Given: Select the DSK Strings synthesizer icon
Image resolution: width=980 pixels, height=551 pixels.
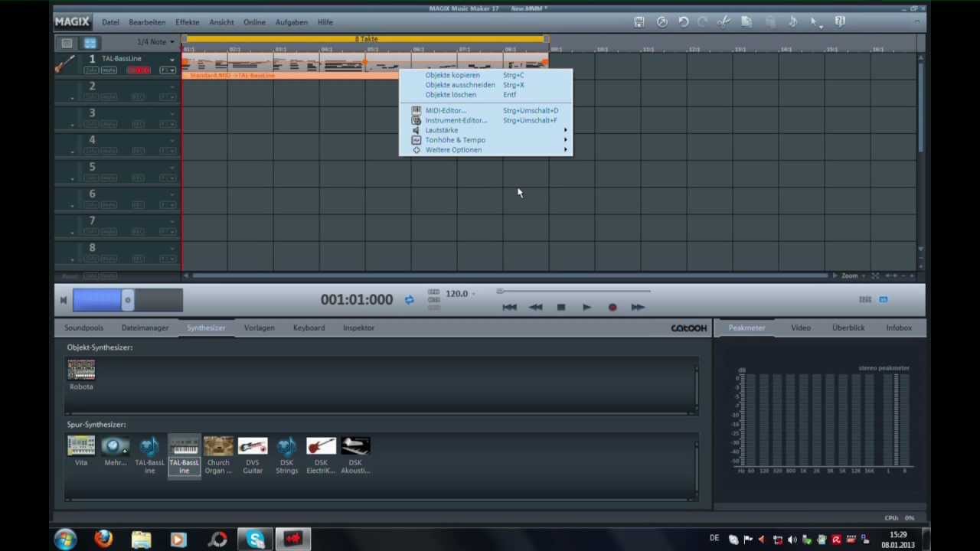Looking at the screenshot, I should tap(287, 445).
